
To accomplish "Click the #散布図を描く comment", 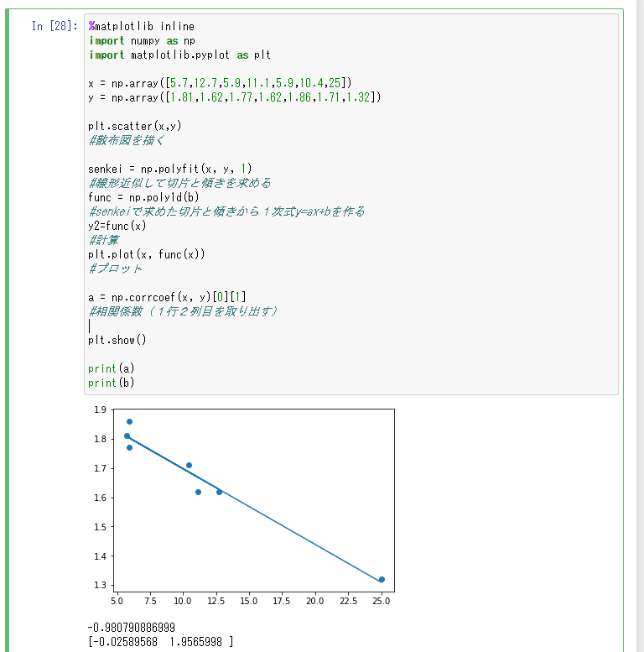I will 127,140.
